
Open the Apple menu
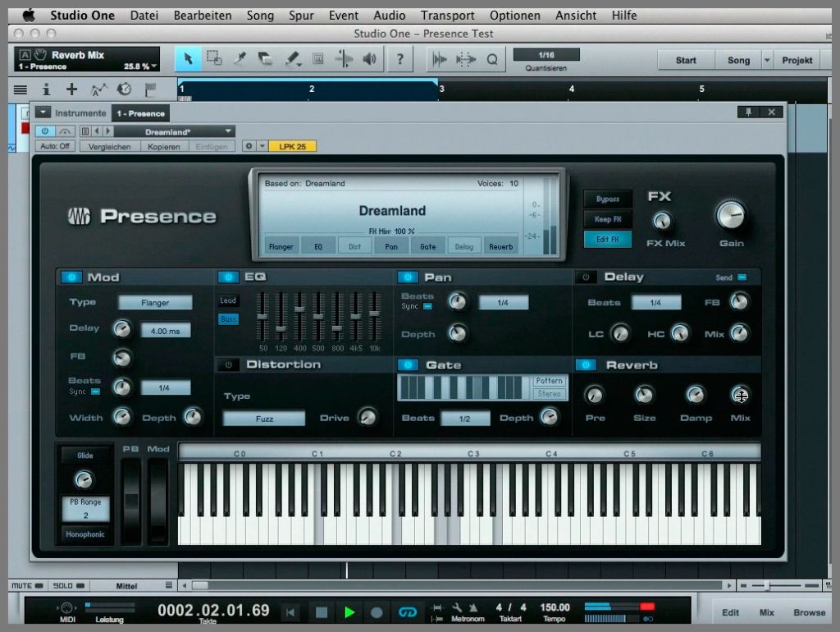(x=29, y=15)
